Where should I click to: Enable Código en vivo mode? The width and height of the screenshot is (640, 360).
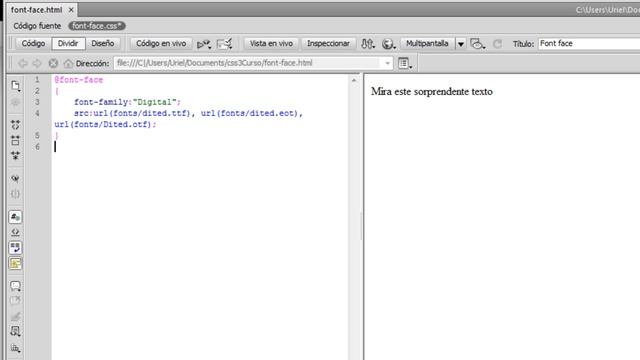coord(161,43)
